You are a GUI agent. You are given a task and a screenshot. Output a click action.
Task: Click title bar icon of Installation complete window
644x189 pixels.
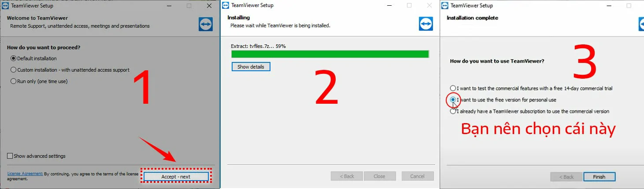pyautogui.click(x=445, y=6)
